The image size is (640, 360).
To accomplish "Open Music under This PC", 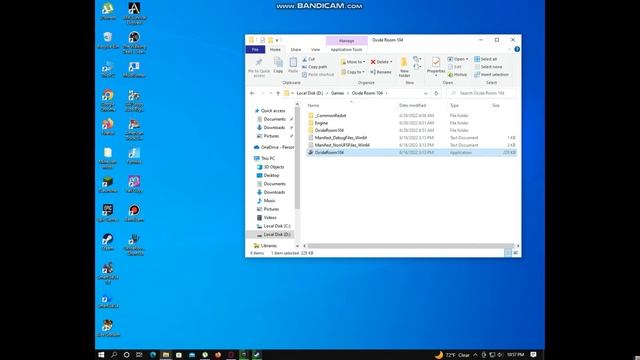I will pos(266,200).
